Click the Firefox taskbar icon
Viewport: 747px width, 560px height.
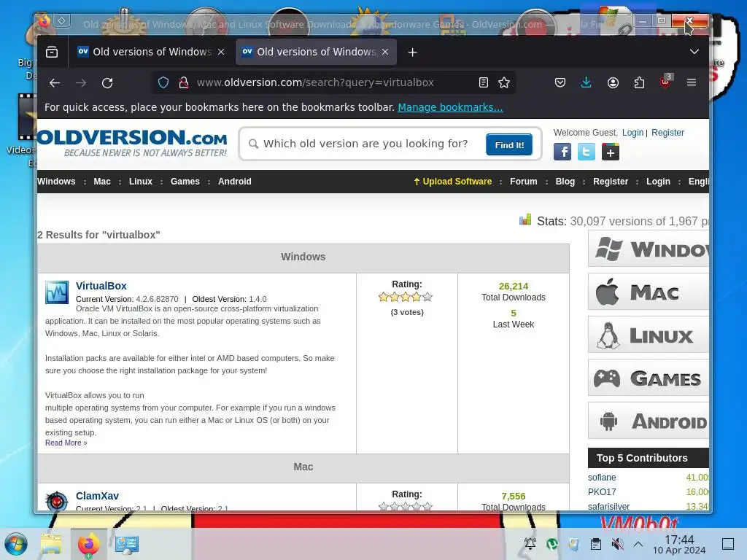[x=88, y=544]
